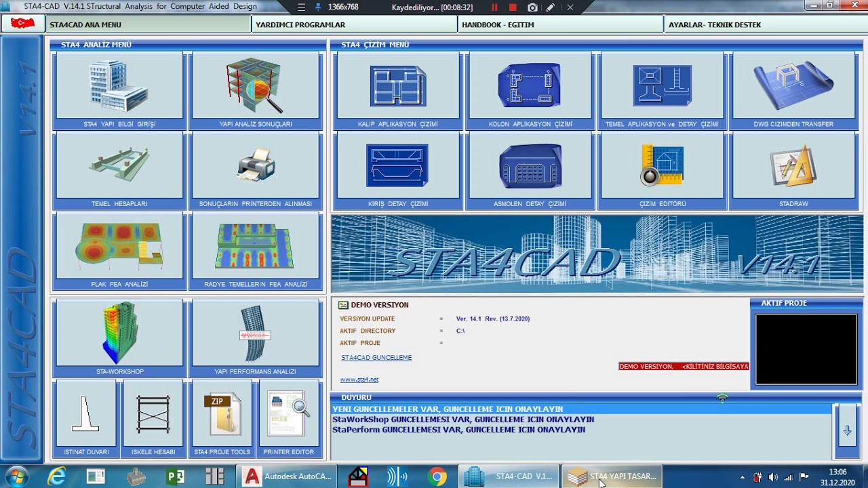Click the DEMO VERSIYON red banner

click(x=684, y=367)
